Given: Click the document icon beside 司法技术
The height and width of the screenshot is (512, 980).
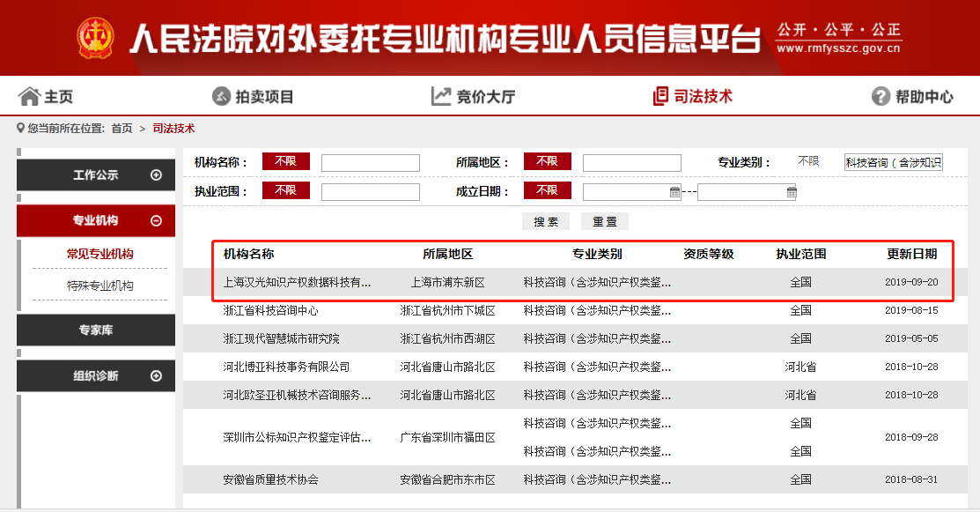Looking at the screenshot, I should [x=660, y=96].
